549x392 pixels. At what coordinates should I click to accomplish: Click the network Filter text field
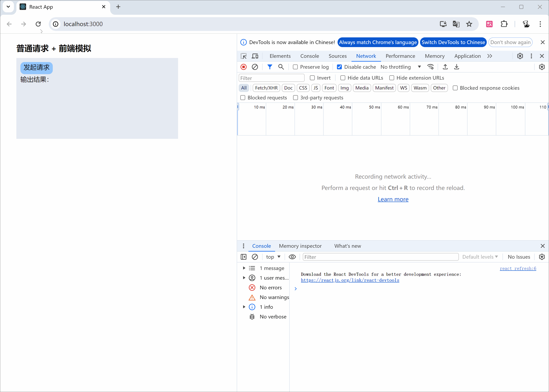271,78
